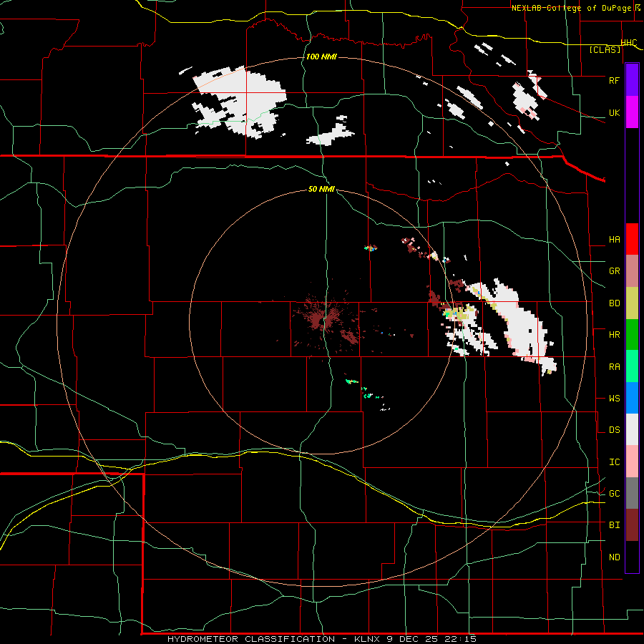Click the BI brown legend swatch
The image size is (644, 644).
click(x=632, y=525)
